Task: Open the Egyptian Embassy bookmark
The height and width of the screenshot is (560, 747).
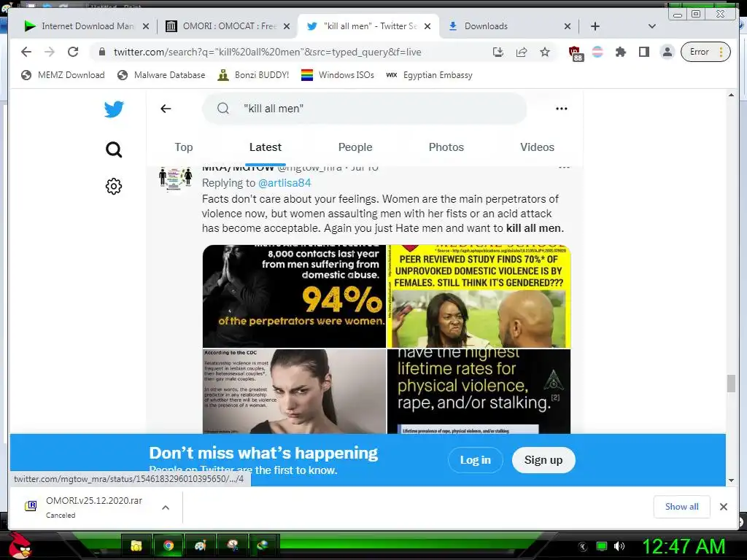Action: coord(429,75)
